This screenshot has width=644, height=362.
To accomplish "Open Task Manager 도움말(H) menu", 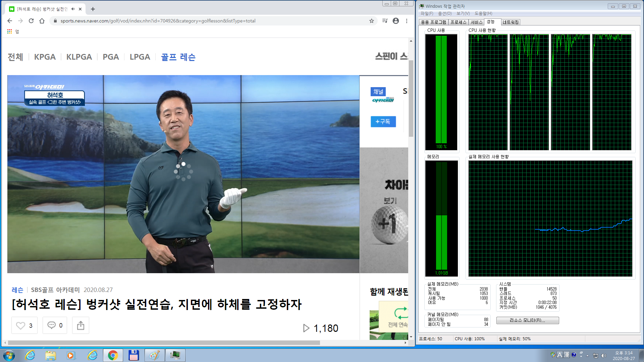I will 483,13.
